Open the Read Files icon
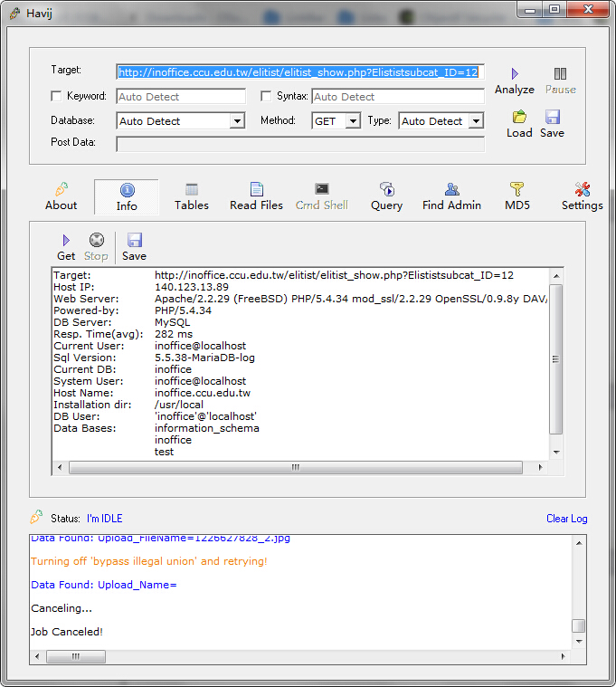This screenshot has height=687, width=616. click(257, 189)
